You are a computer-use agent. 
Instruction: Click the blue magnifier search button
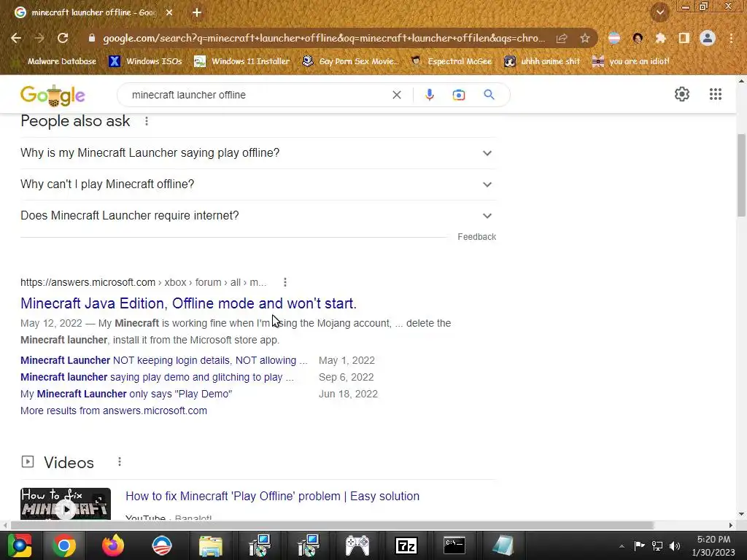489,95
